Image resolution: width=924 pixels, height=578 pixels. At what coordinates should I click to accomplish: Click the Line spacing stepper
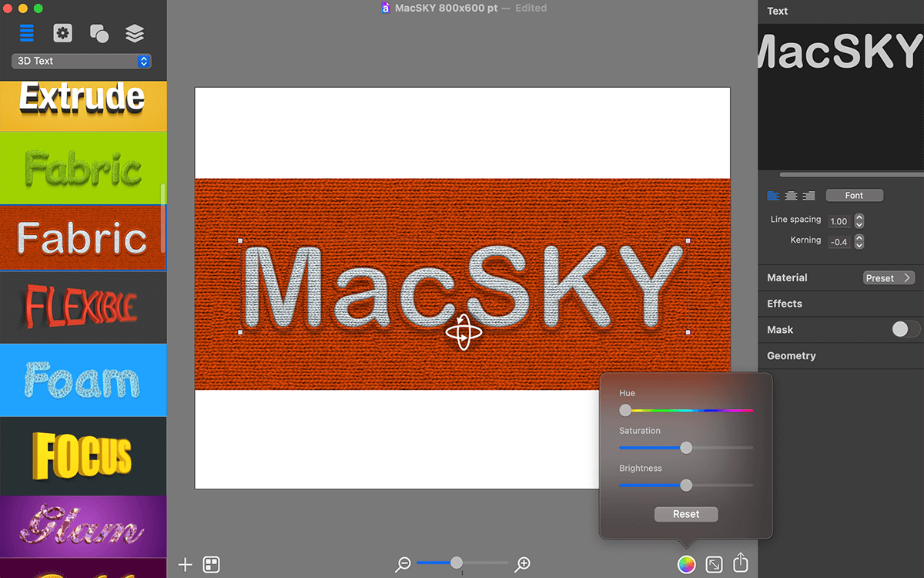tap(859, 221)
